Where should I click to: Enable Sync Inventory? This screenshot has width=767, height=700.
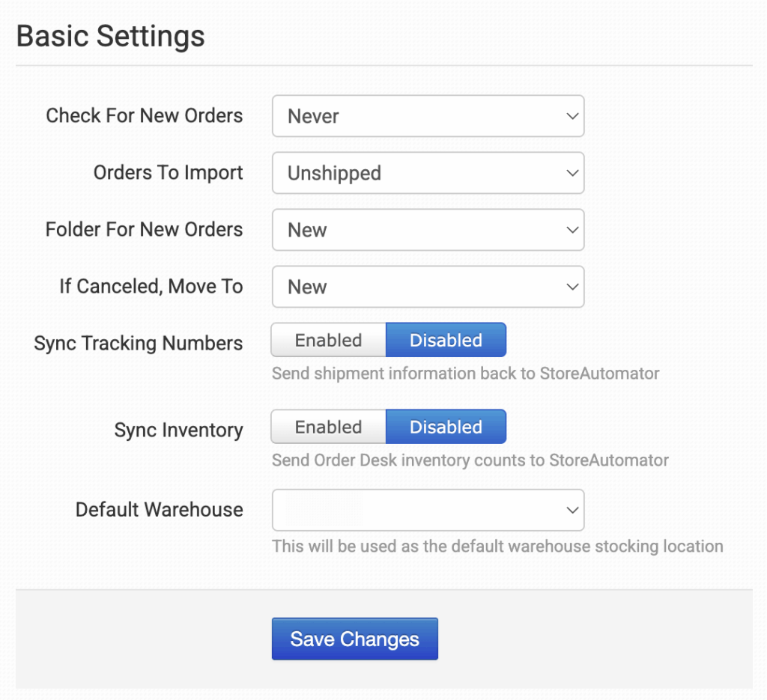coord(328,427)
